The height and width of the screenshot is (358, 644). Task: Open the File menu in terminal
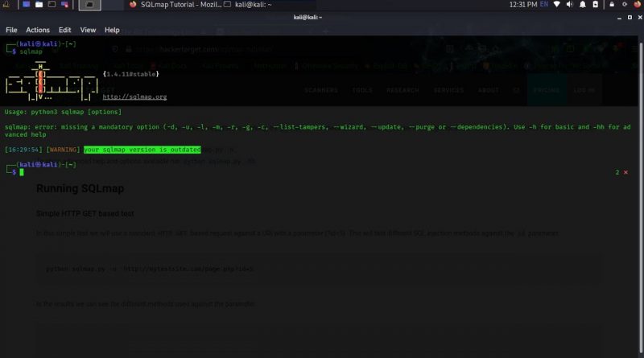pos(11,30)
